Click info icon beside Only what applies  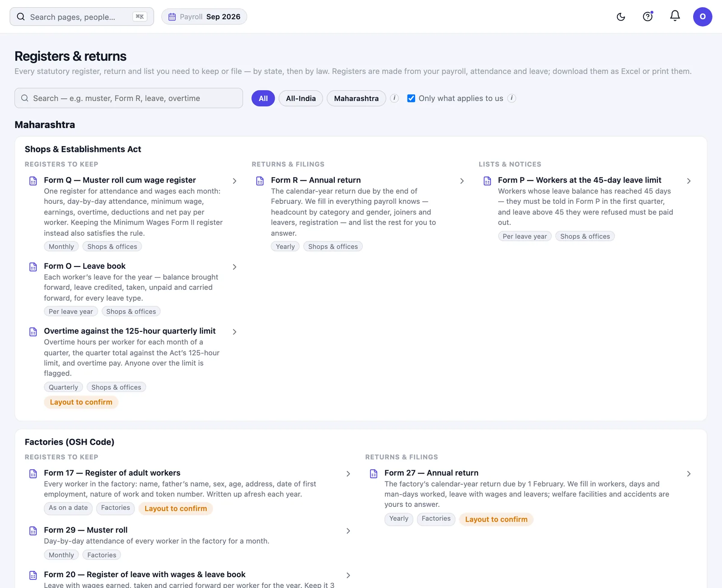(x=512, y=98)
